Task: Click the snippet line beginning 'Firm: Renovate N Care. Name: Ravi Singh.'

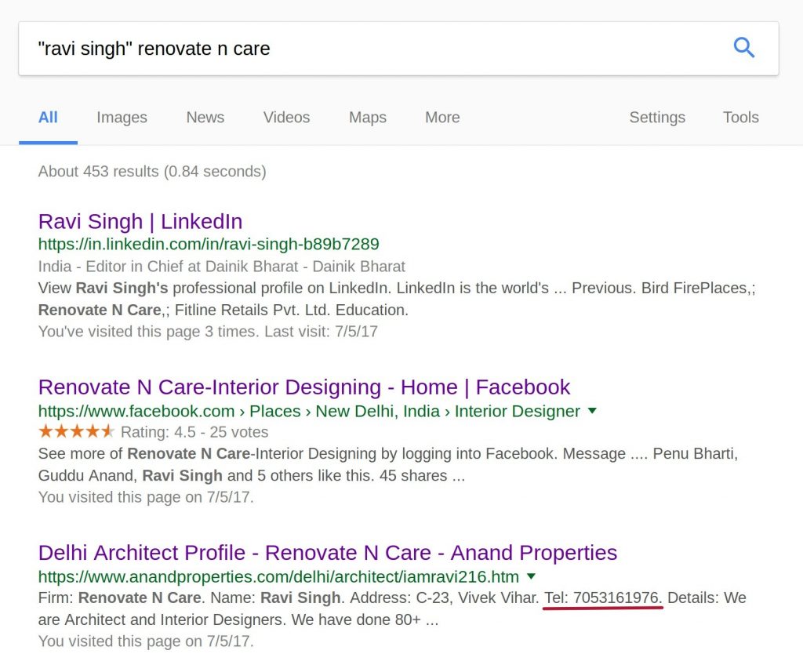Action: coord(392,598)
